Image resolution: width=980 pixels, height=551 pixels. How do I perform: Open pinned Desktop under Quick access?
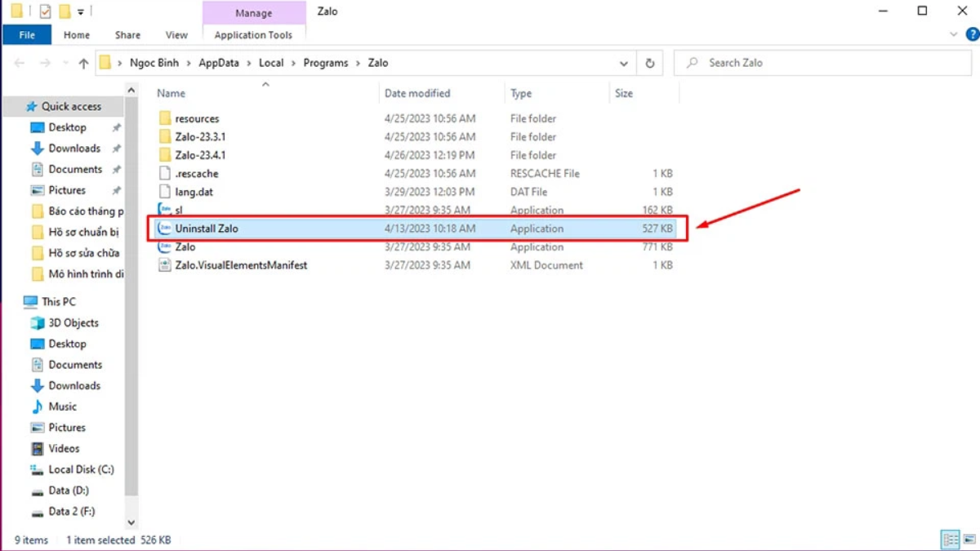[x=67, y=127]
